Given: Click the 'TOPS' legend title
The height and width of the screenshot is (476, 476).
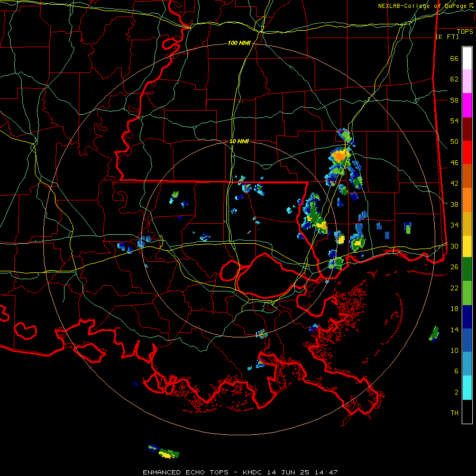Looking at the screenshot, I should [465, 31].
